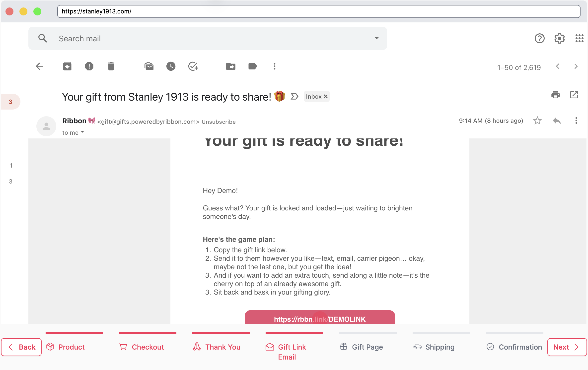The height and width of the screenshot is (370, 588).
Task: Open advanced search options
Action: tap(377, 38)
